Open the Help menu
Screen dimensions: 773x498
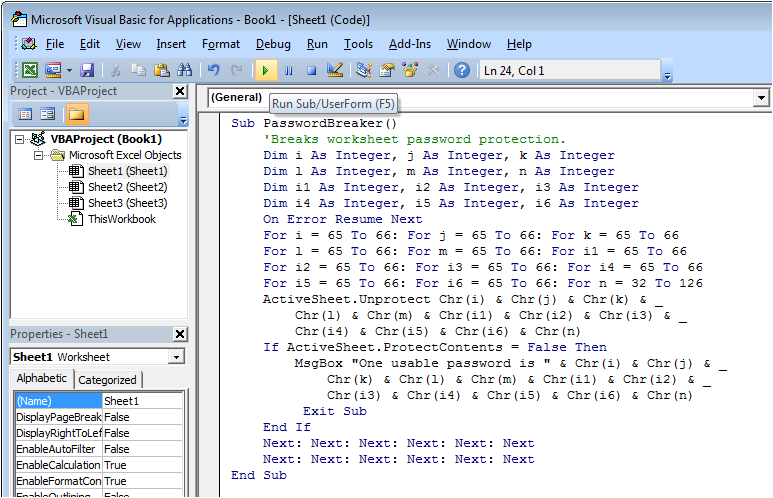pos(519,44)
